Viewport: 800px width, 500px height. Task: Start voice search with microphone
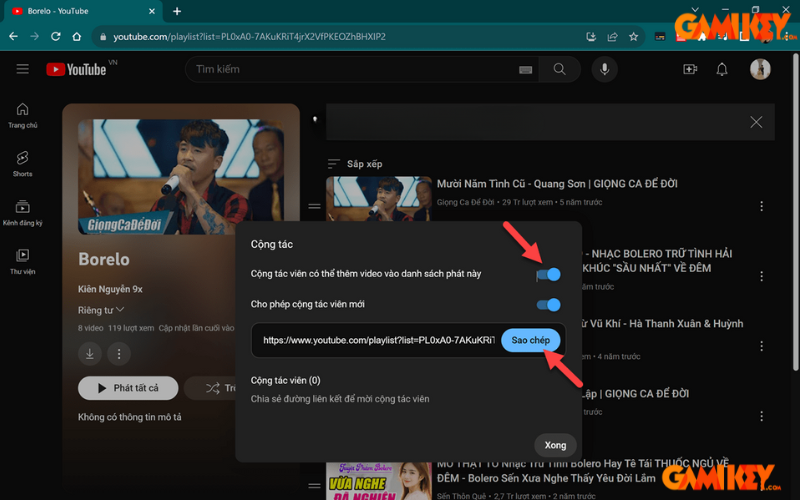[605, 69]
